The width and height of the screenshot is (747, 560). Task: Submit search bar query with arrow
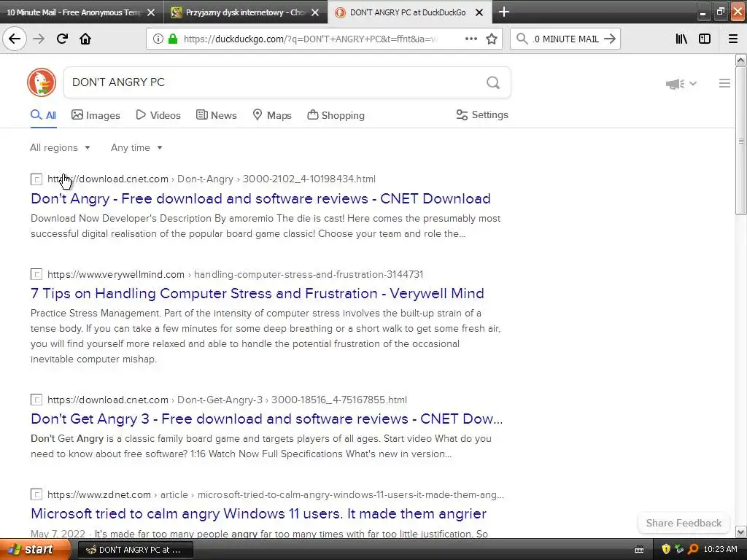click(x=610, y=39)
